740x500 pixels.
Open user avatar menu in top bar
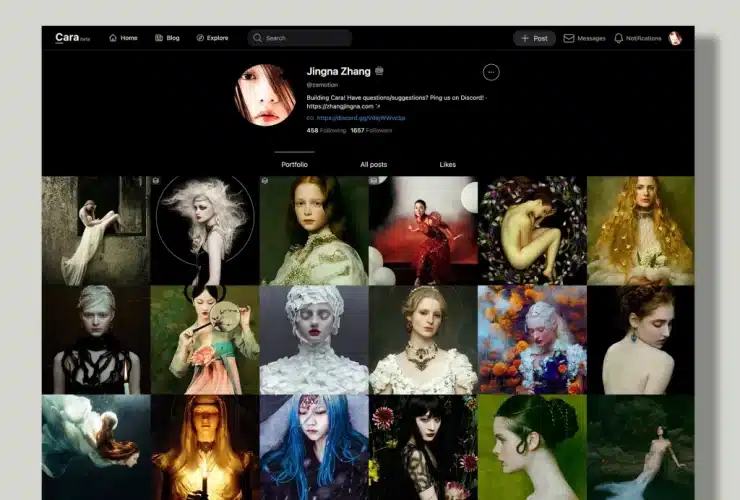tap(675, 38)
